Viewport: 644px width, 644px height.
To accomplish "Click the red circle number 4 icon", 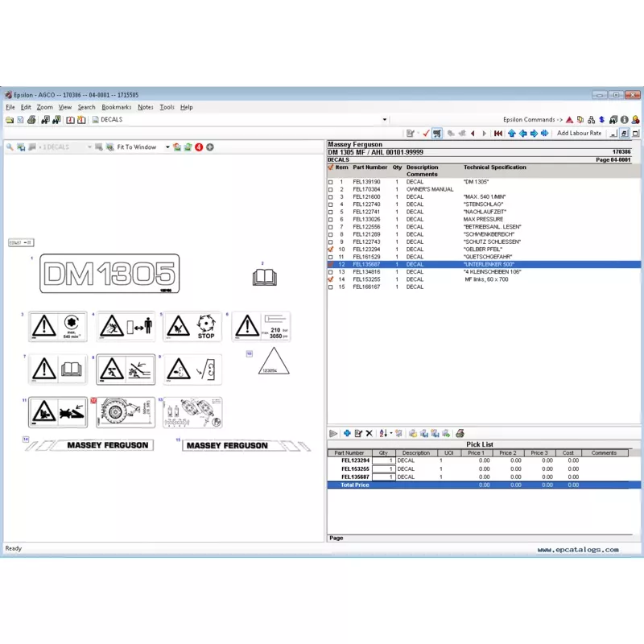I will coord(199,147).
